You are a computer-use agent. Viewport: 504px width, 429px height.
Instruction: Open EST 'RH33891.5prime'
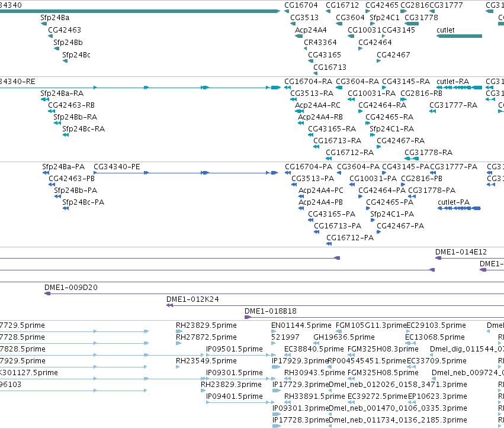[314, 397]
